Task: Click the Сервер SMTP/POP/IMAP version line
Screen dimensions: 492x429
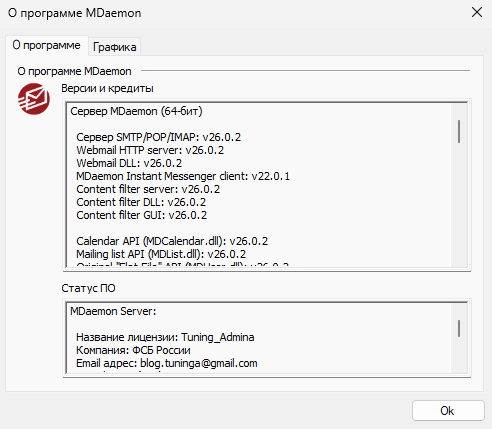Action: (x=158, y=137)
